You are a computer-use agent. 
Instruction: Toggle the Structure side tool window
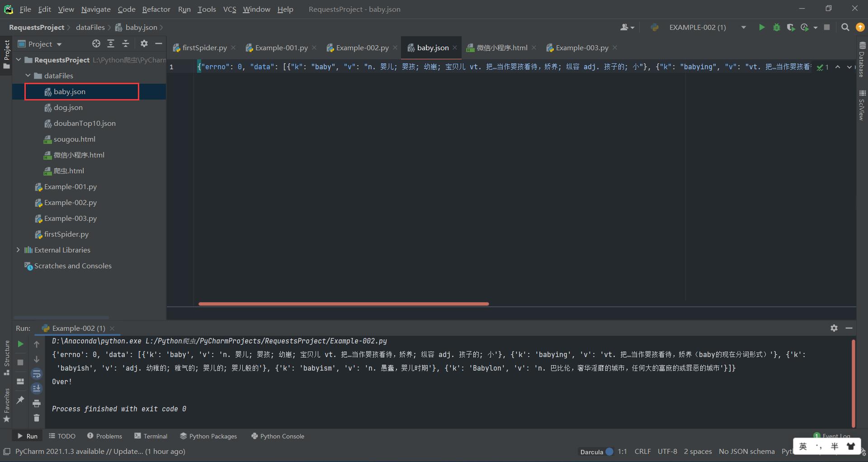(6, 357)
